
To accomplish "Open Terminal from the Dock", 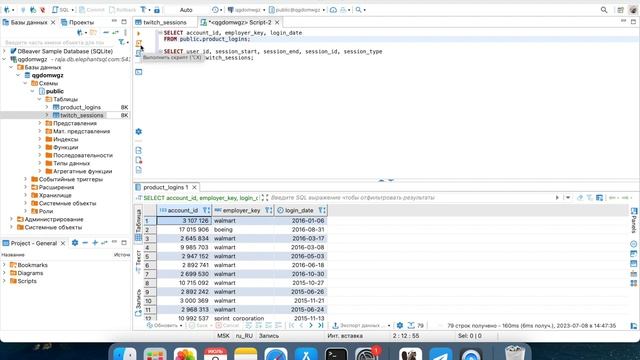I will click(336, 353).
